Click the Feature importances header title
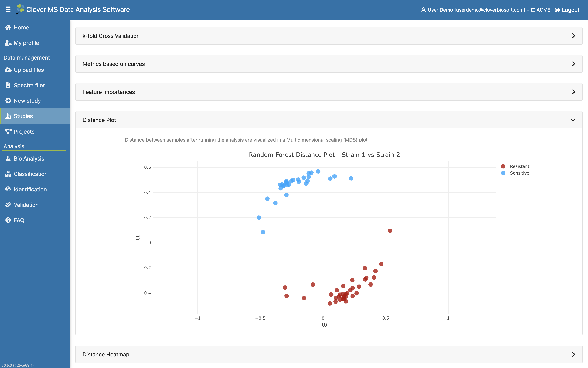The height and width of the screenshot is (368, 588). click(109, 92)
